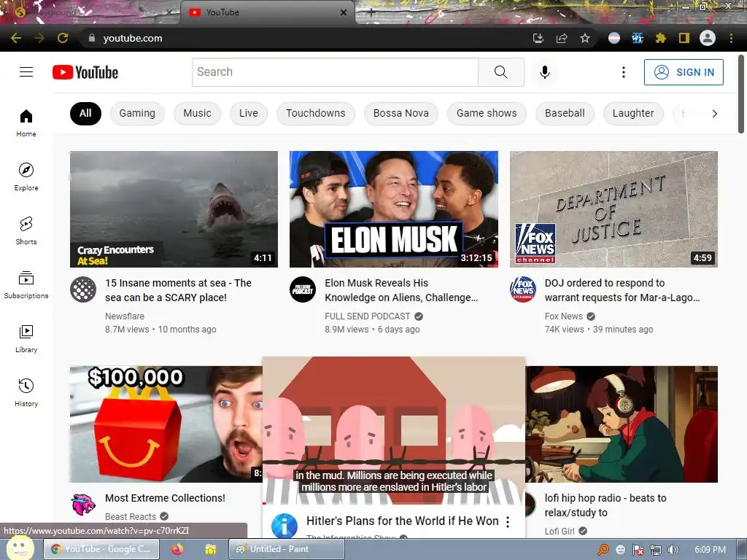Click the YouTube logo
This screenshot has height=560, width=747.
coord(85,72)
